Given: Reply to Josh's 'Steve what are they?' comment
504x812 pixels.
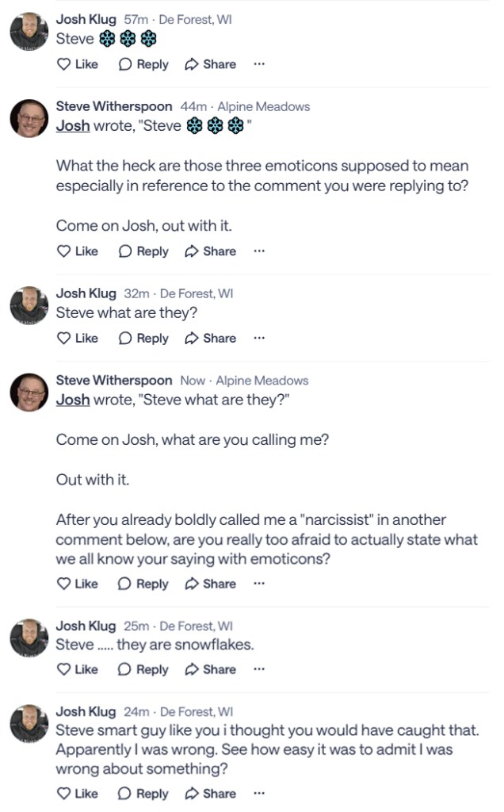Looking at the screenshot, I should pos(143,338).
